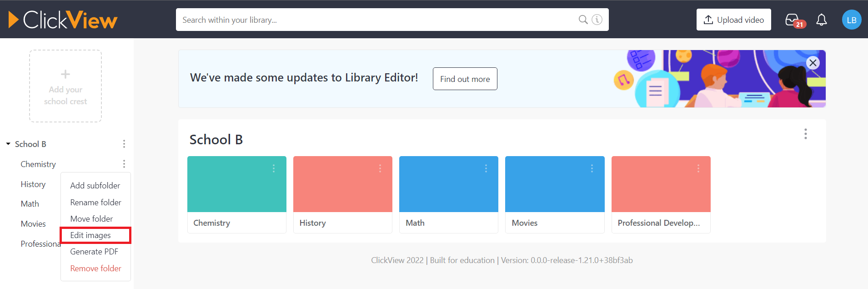Click the ClickView logo
This screenshot has height=289, width=868.
tap(63, 20)
